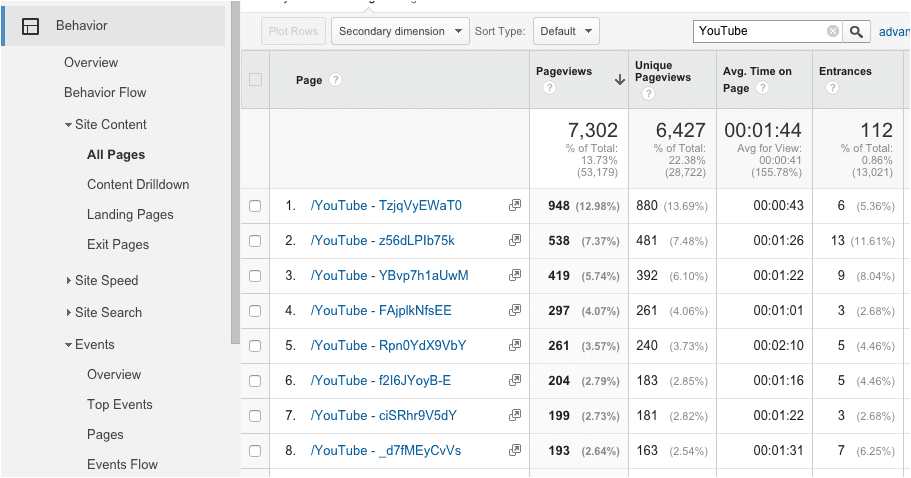This screenshot has height=478, width=911.
Task: Open Rpn0YdX9VbY page in new window icon
Action: (x=514, y=345)
